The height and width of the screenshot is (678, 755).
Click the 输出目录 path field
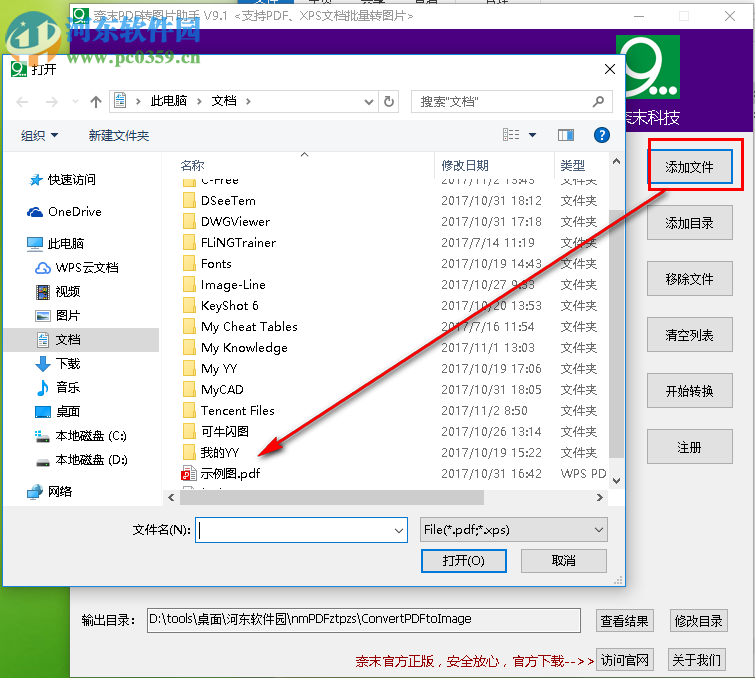[364, 620]
